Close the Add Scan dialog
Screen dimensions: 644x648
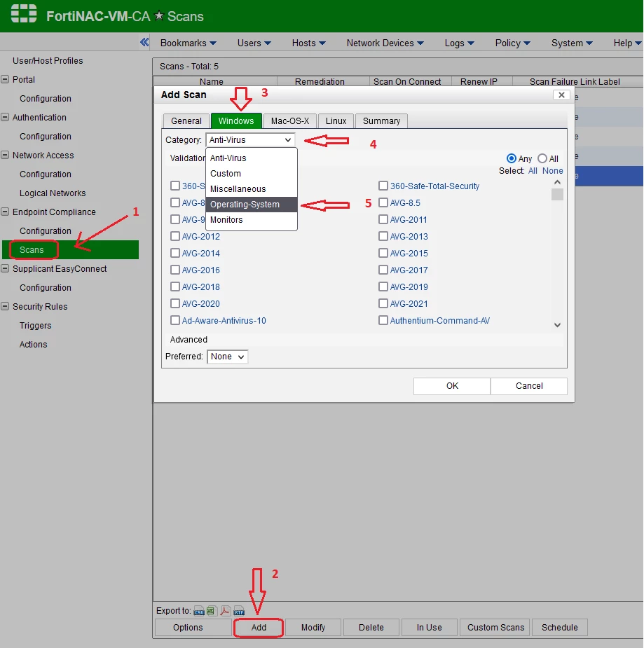click(x=561, y=95)
